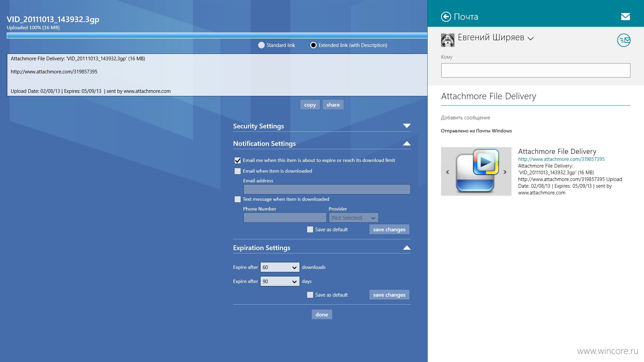Click the link description text box
Viewport: 644px width, 362px height.
tap(217, 75)
